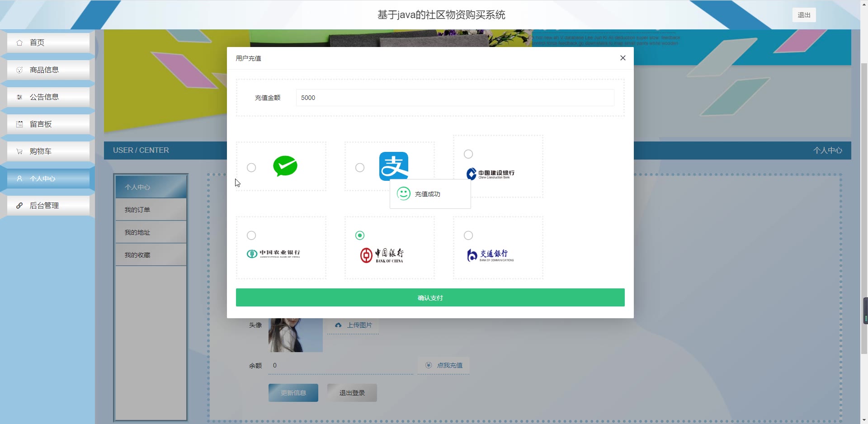
Task: Open the 个人中心 sidebar menu item
Action: click(x=48, y=179)
